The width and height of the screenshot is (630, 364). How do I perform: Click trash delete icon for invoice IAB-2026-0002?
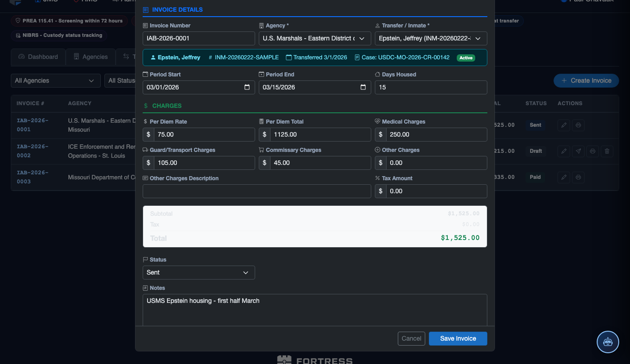click(x=607, y=151)
